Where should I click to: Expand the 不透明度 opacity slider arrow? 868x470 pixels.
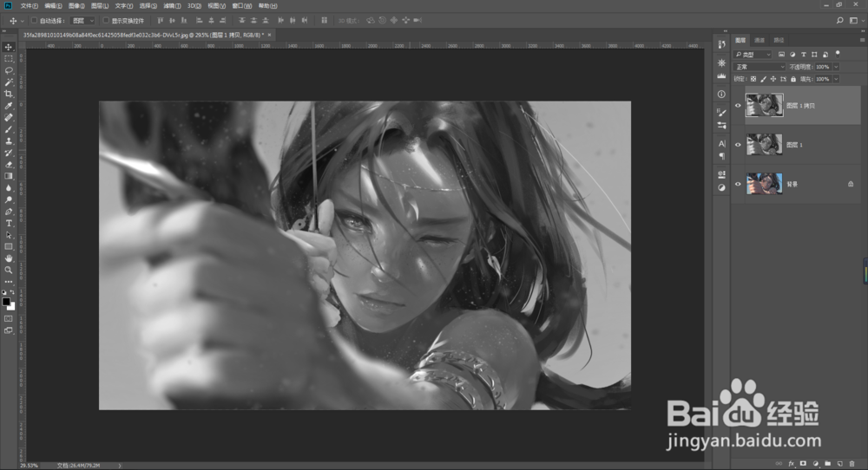[836, 67]
